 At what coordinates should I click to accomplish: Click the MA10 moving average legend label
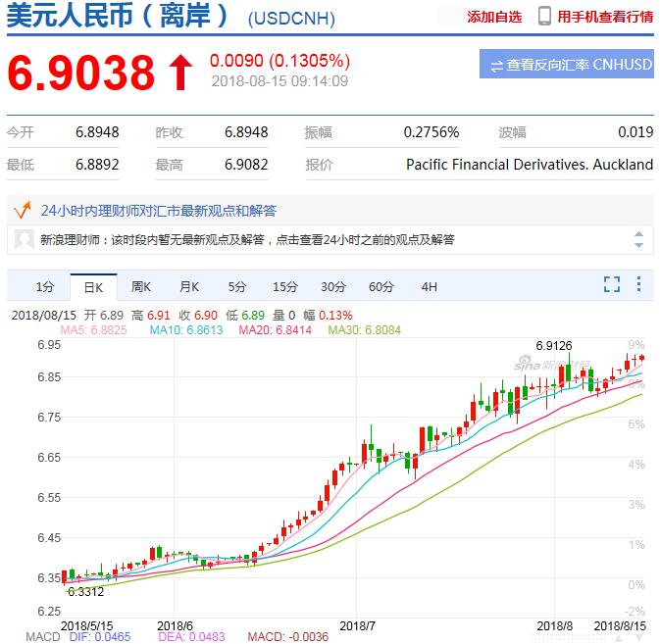coord(185,330)
